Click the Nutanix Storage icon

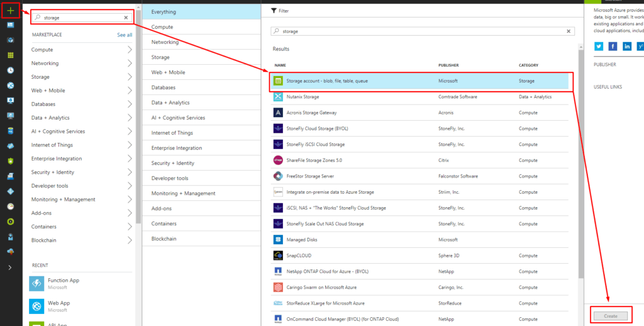point(278,97)
